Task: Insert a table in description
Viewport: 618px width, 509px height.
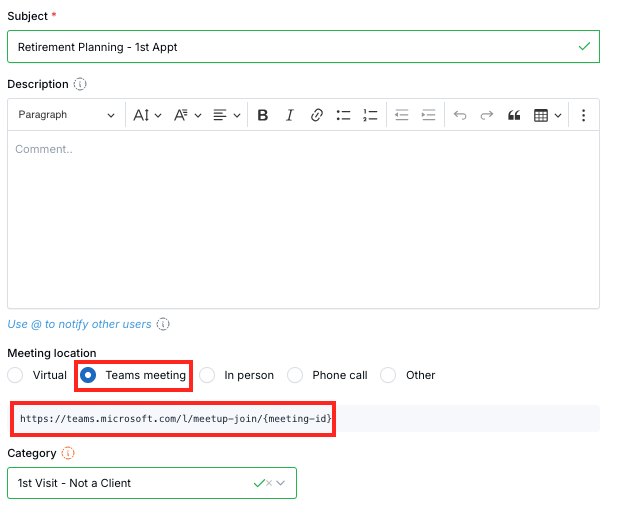Action: click(x=541, y=115)
